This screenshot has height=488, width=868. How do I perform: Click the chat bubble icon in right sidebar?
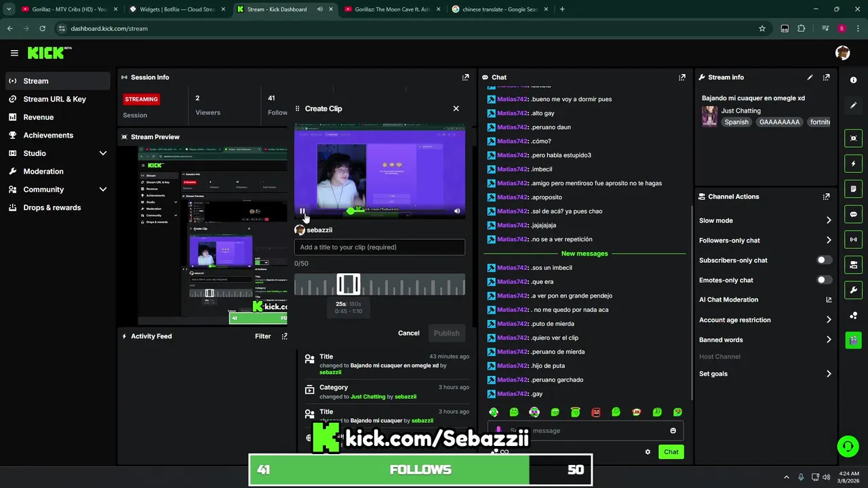click(853, 214)
